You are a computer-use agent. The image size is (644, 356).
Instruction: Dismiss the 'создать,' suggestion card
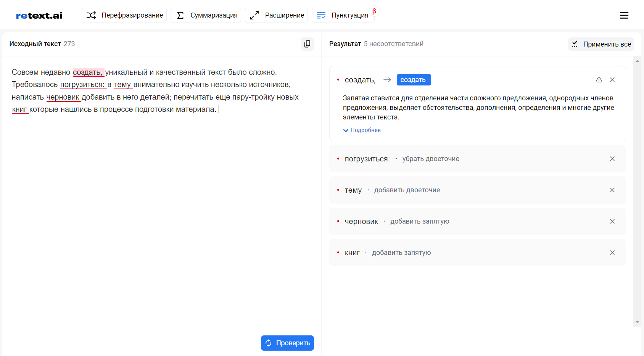coord(612,80)
